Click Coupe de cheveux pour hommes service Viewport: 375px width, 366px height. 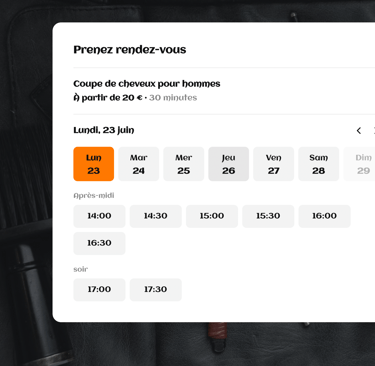click(x=147, y=84)
